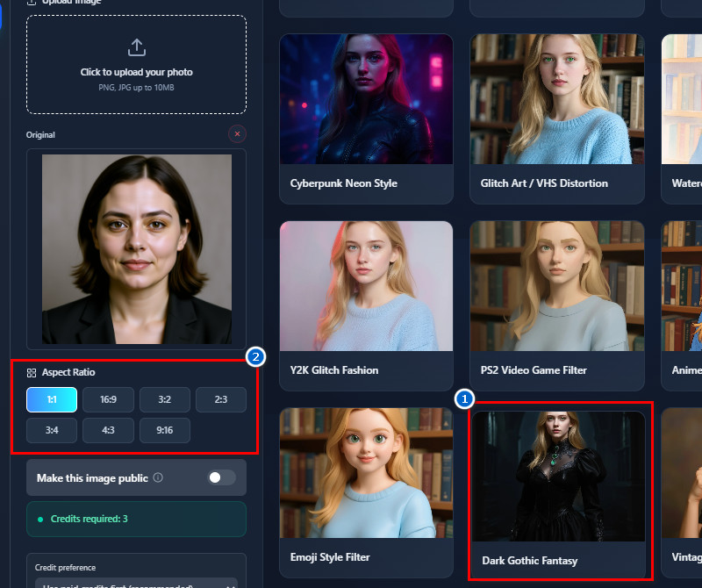This screenshot has width=702, height=588.
Task: Choose the Y2K Glitch Fashion thumbnail
Action: click(366, 286)
